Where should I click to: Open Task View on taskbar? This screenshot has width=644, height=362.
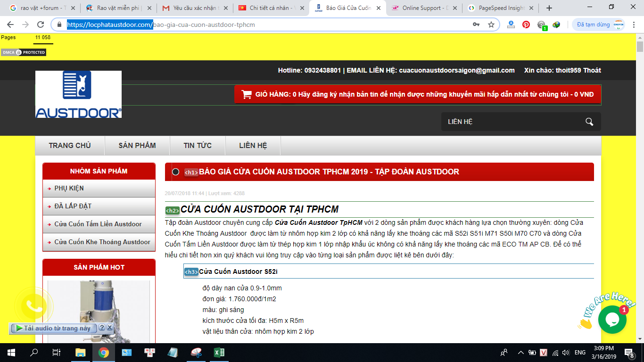57,353
